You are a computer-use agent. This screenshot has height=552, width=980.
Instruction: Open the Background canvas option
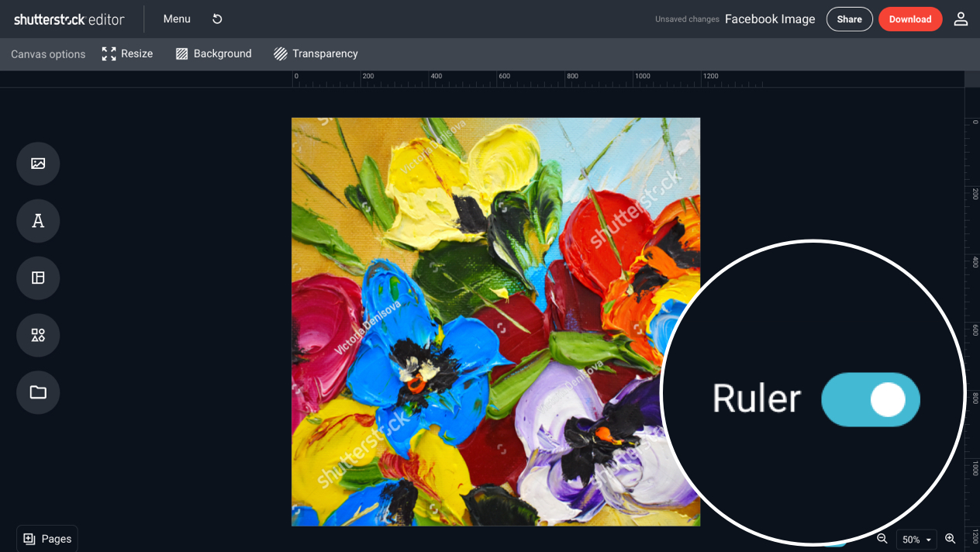point(213,53)
